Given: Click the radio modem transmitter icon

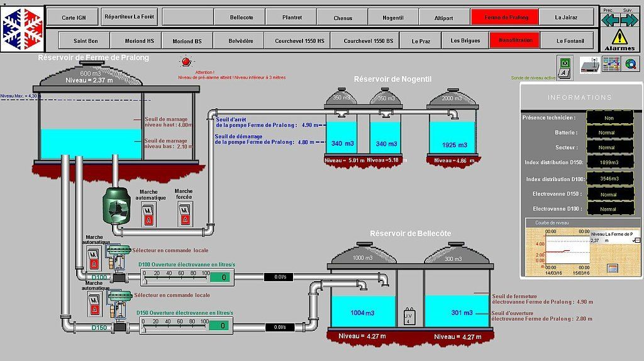Looking at the screenshot, I should point(589,64).
